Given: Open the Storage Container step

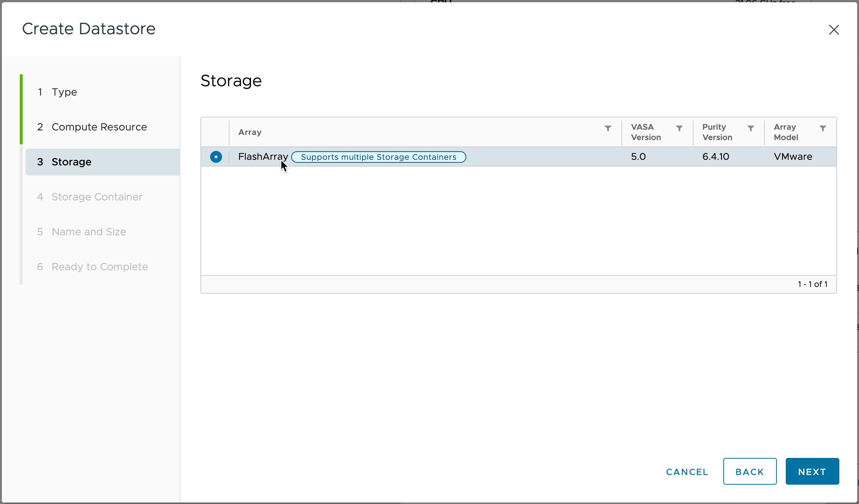Looking at the screenshot, I should [97, 197].
